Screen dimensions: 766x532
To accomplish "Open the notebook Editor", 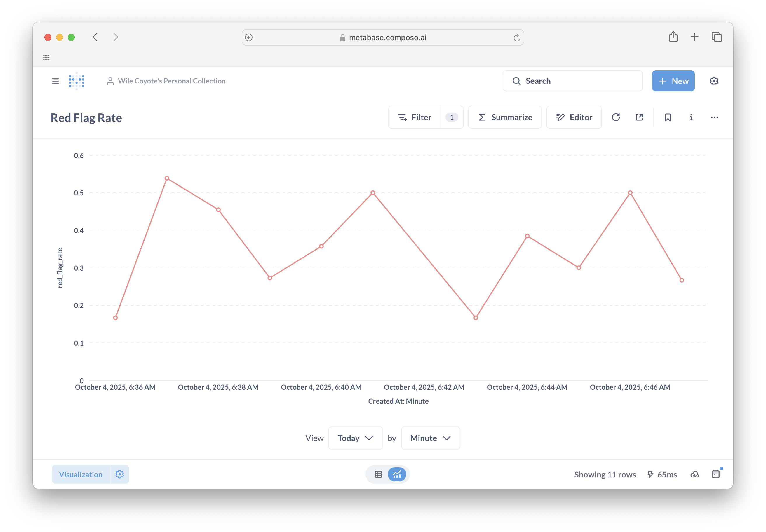I will [x=574, y=117].
